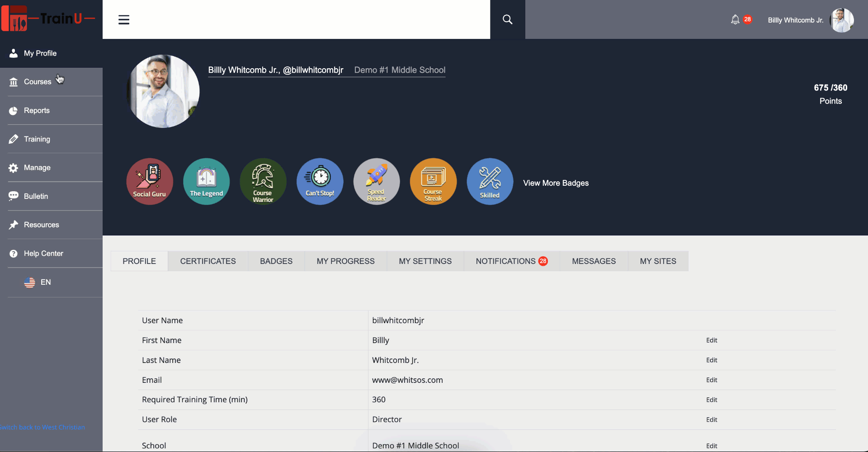Viewport: 868px width, 452px height.
Task: Open the notifications bell icon
Action: point(736,19)
